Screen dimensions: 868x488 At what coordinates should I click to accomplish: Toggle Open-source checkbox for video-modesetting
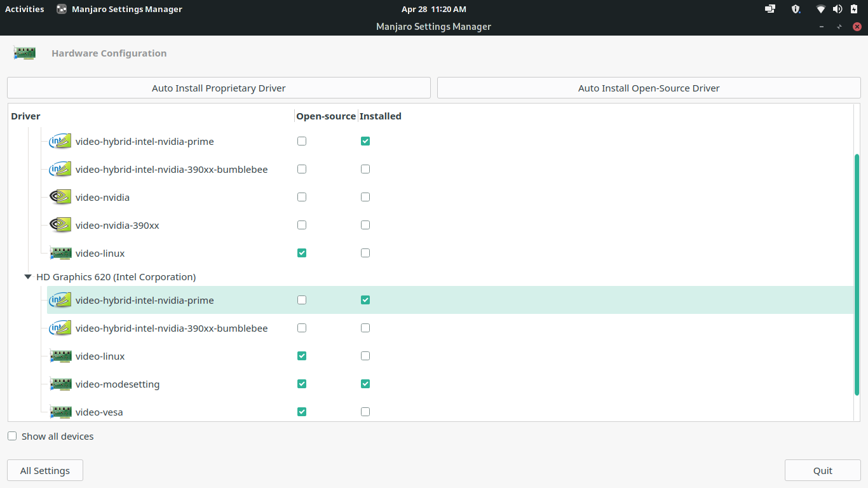click(x=302, y=384)
